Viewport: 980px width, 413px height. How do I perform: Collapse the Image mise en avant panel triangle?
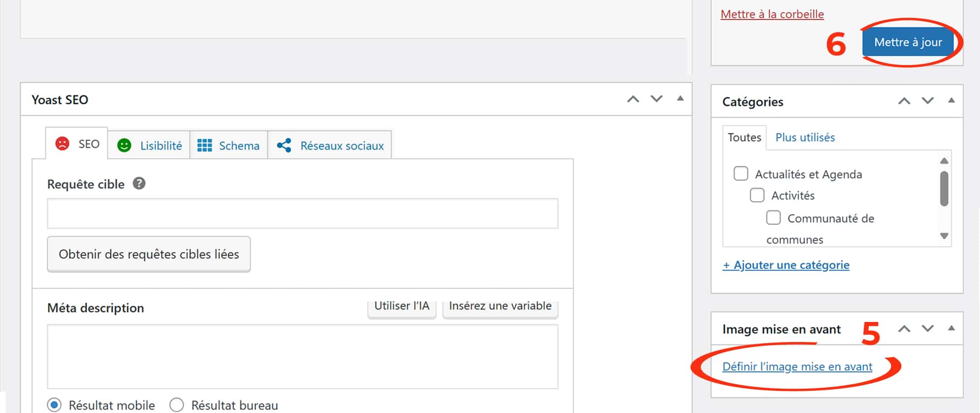[951, 328]
